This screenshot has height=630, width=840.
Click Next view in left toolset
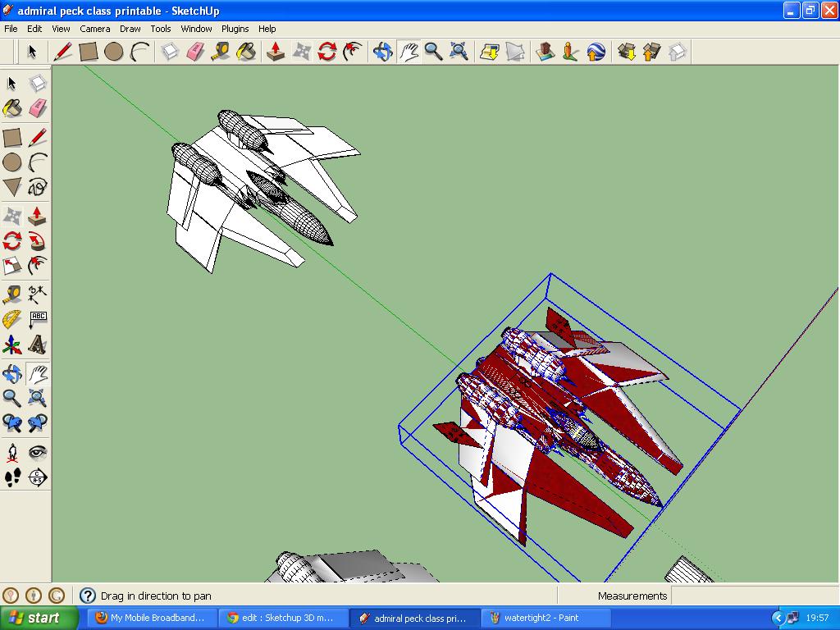pos(38,423)
